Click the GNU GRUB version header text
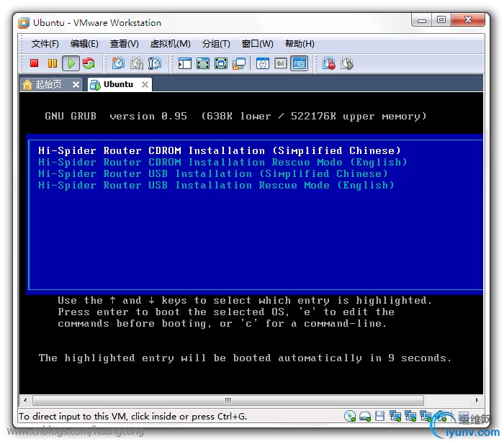 [x=235, y=116]
